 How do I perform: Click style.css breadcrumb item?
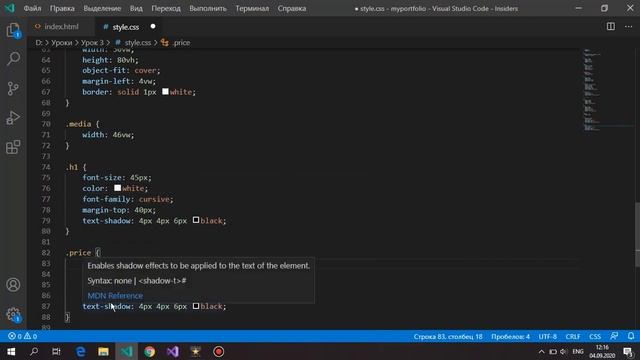(x=138, y=42)
